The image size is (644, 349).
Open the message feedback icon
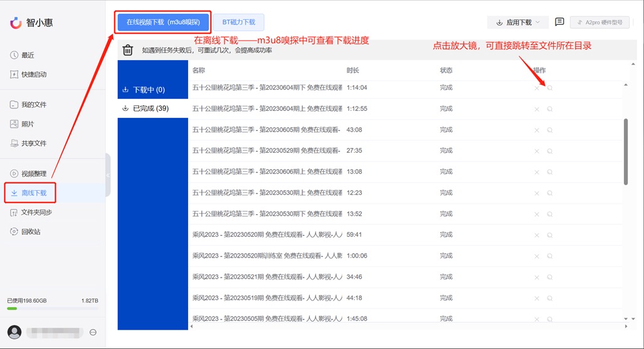click(x=559, y=22)
